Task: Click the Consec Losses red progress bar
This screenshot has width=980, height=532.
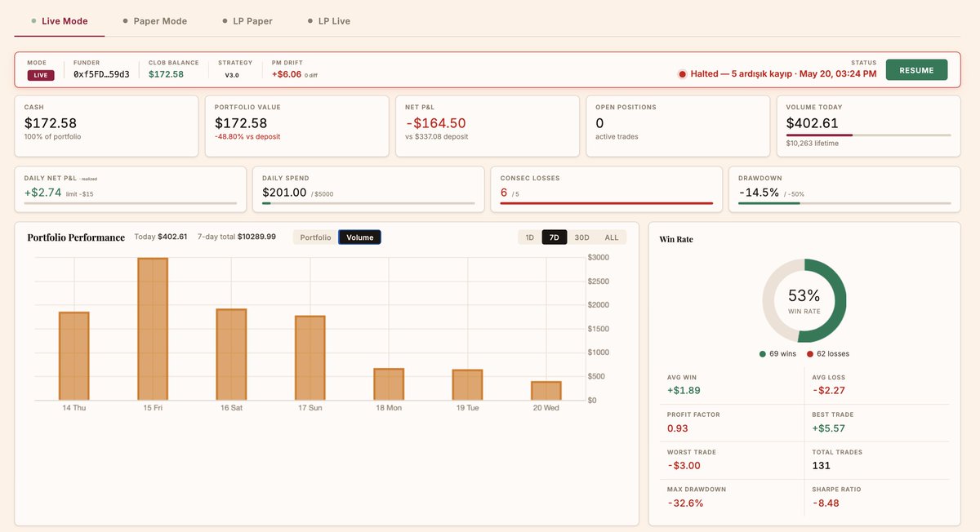Action: coord(606,203)
